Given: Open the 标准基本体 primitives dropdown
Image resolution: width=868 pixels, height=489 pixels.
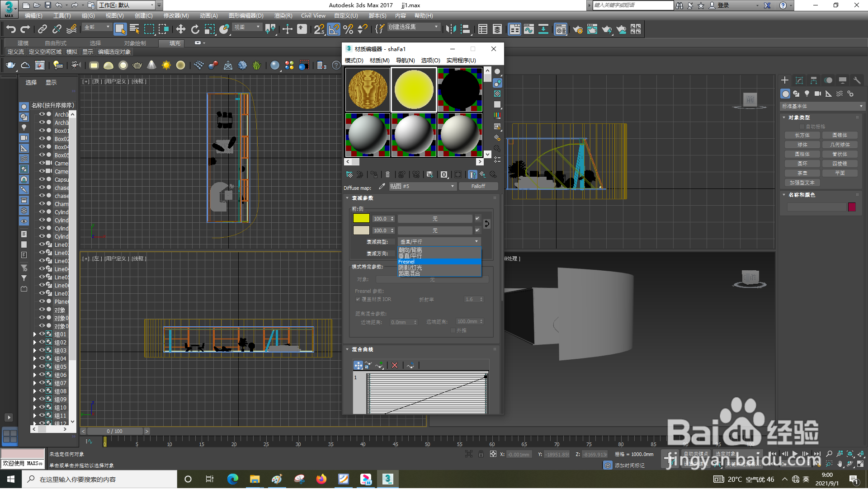Looking at the screenshot, I should 822,107.
